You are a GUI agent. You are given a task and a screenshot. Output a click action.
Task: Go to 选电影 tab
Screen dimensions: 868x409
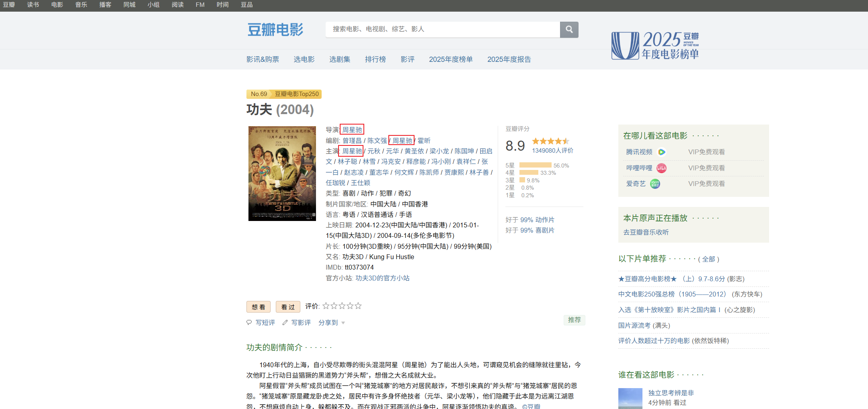tap(304, 59)
